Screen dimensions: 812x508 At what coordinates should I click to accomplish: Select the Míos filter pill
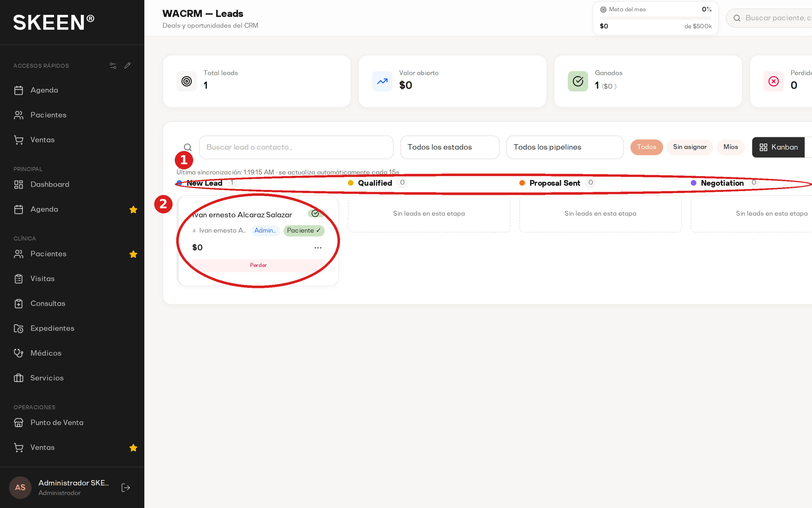click(x=731, y=147)
